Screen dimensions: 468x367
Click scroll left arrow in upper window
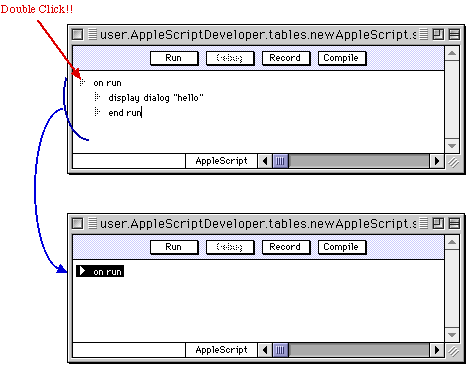point(265,161)
